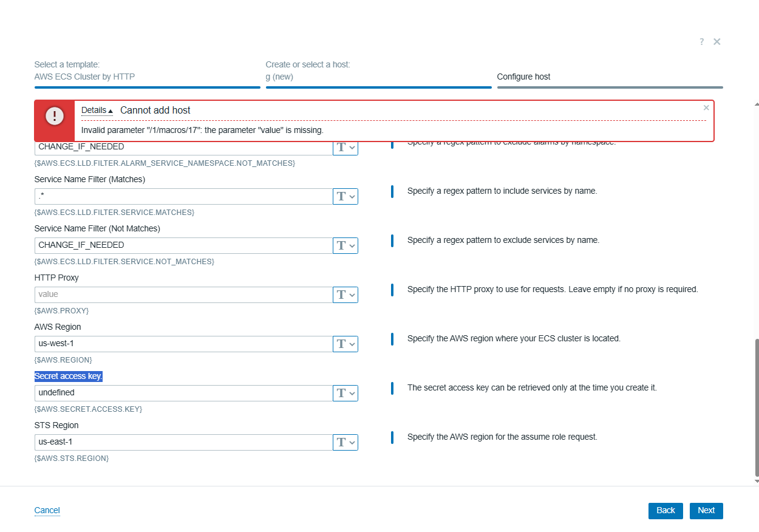Click "Specify a regex pattern to exclude services" description

(503, 240)
